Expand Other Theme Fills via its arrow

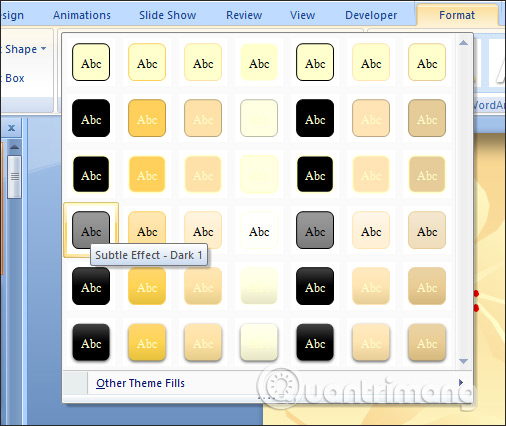click(x=461, y=382)
